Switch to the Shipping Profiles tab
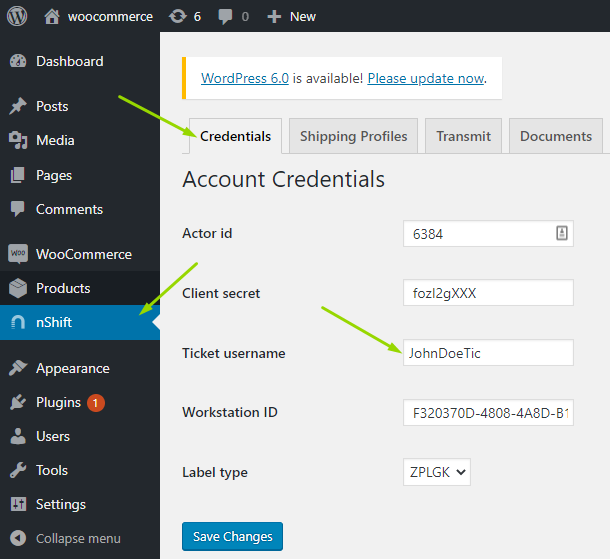This screenshot has width=610, height=559. tap(353, 136)
